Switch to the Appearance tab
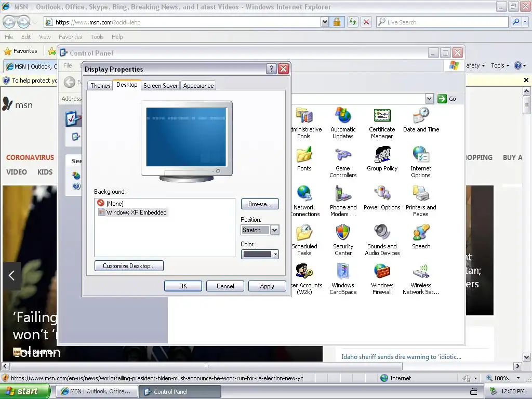This screenshot has width=532, height=399. click(x=198, y=86)
